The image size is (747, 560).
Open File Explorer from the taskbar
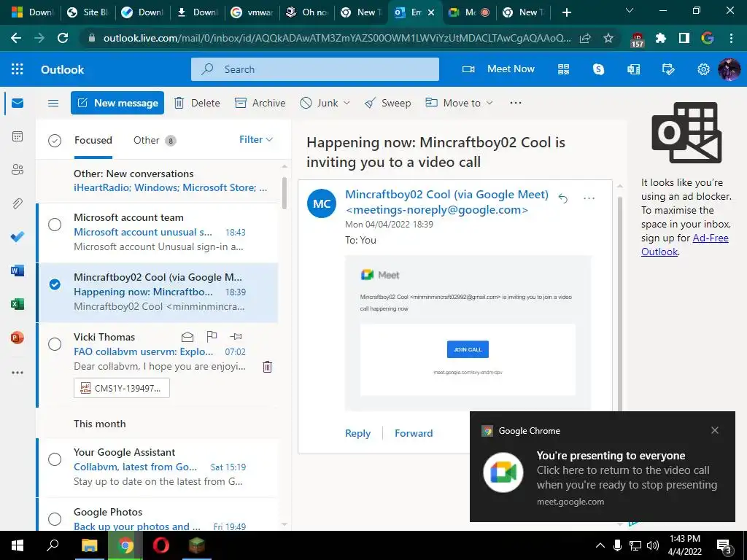pos(89,545)
